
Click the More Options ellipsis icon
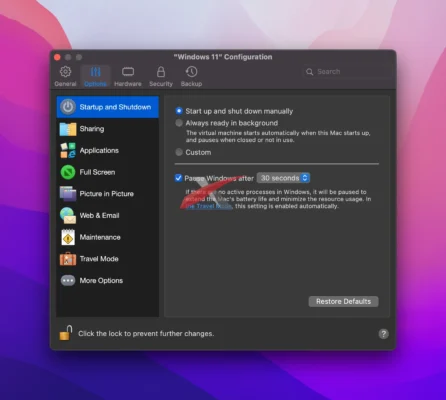[68, 280]
